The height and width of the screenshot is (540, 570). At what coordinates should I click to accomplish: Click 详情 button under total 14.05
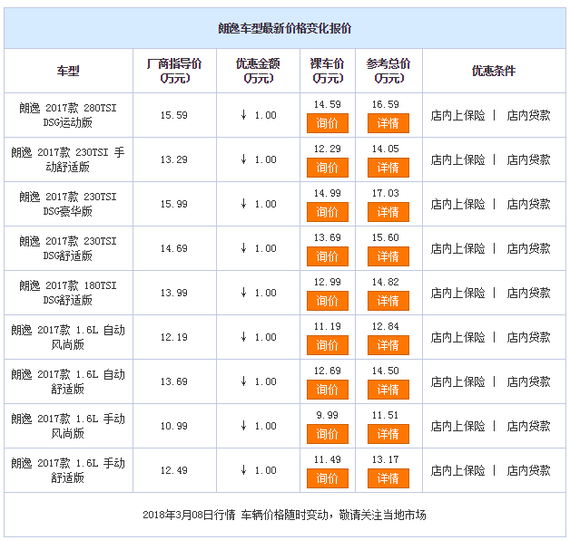(x=388, y=168)
